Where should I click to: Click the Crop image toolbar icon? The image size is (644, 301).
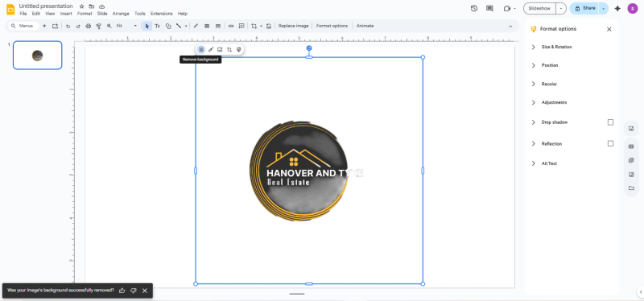[x=254, y=26]
